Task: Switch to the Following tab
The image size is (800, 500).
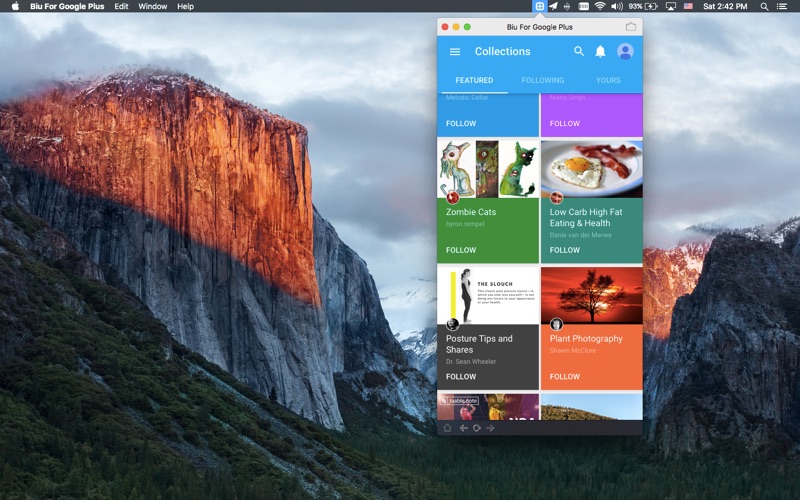Action: pos(543,80)
